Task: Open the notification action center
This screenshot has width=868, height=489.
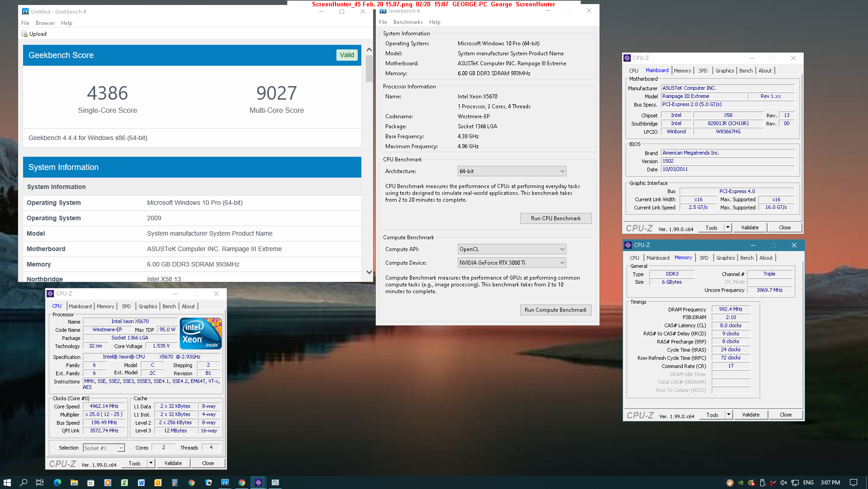Action: pyautogui.click(x=854, y=483)
